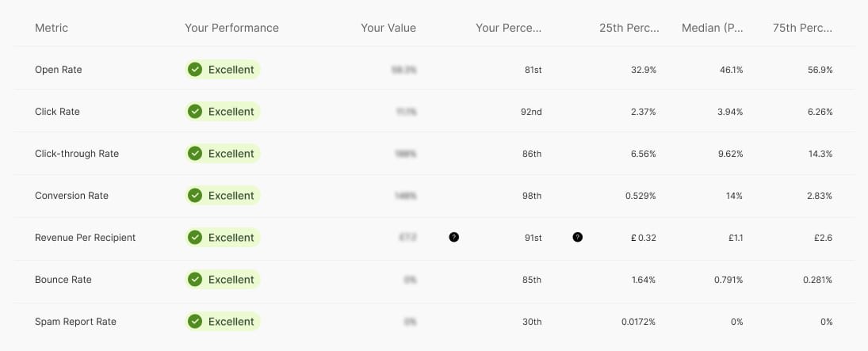The height and width of the screenshot is (351, 868).
Task: Click the Your Percentile column header
Action: [x=508, y=28]
